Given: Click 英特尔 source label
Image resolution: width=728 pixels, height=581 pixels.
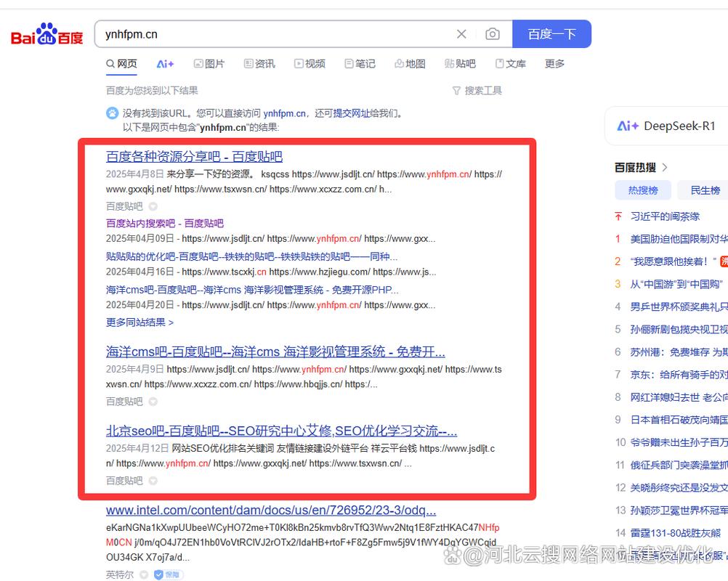Looking at the screenshot, I should [x=120, y=575].
